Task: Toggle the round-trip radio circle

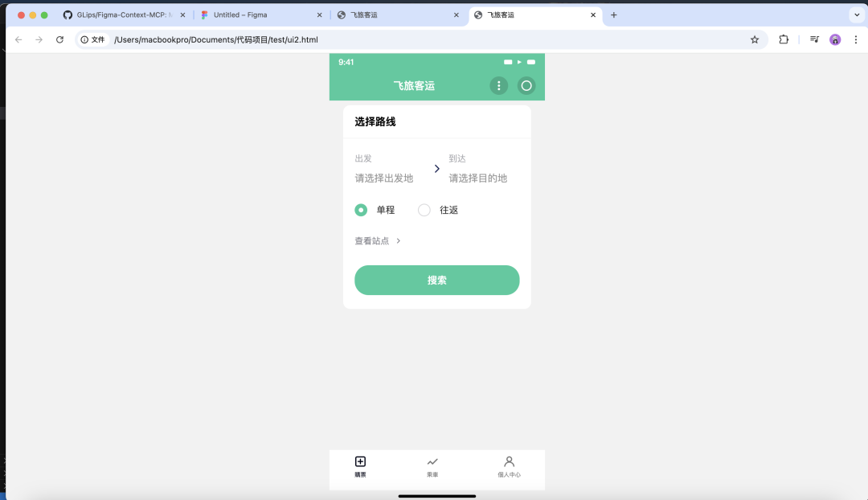Action: [x=424, y=210]
